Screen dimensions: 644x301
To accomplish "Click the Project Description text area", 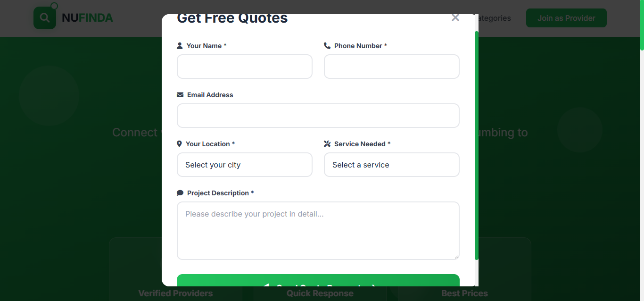I will tap(318, 231).
